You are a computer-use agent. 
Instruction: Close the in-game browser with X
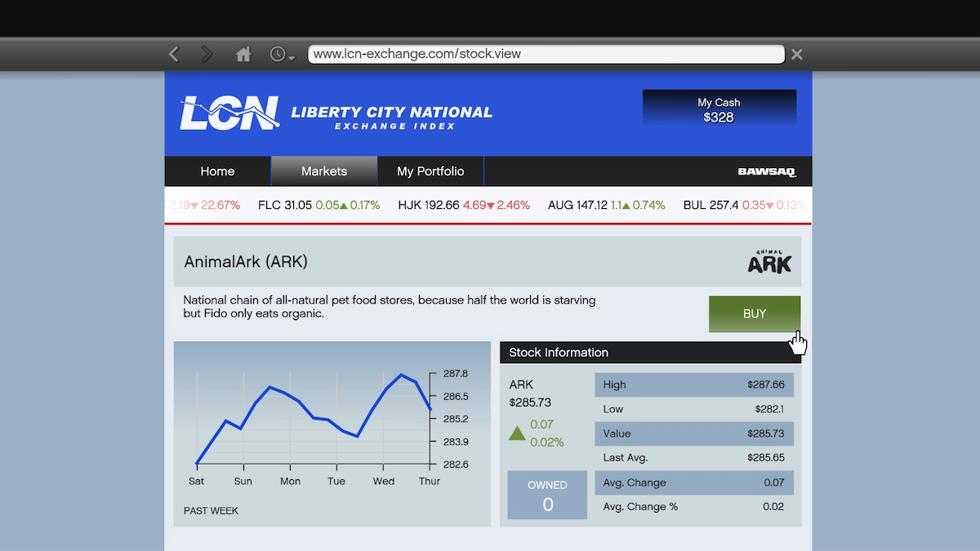(797, 55)
